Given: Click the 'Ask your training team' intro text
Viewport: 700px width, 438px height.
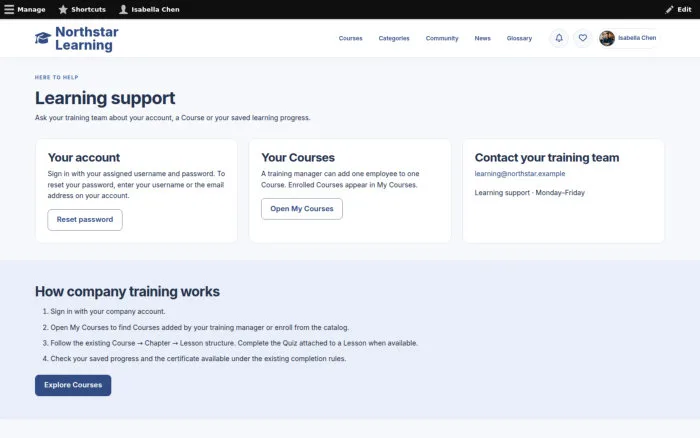Looking at the screenshot, I should pos(172,118).
